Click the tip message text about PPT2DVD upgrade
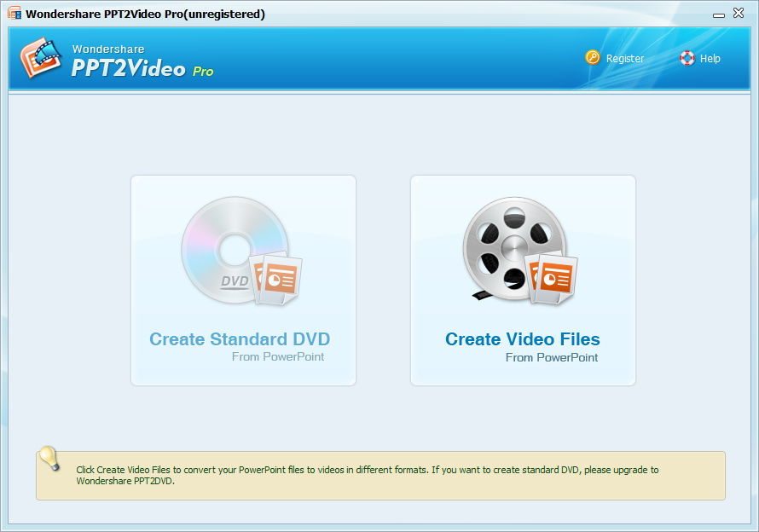 (x=367, y=475)
